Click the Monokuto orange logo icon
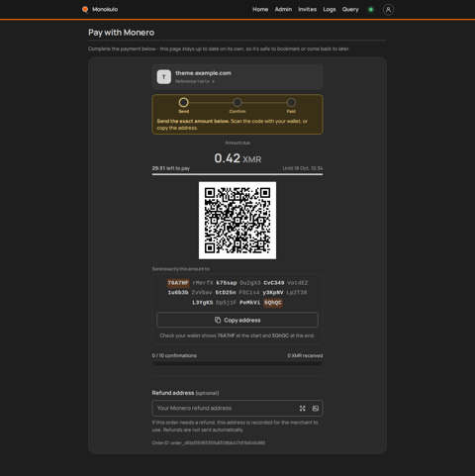The image size is (475, 476). pyautogui.click(x=85, y=10)
